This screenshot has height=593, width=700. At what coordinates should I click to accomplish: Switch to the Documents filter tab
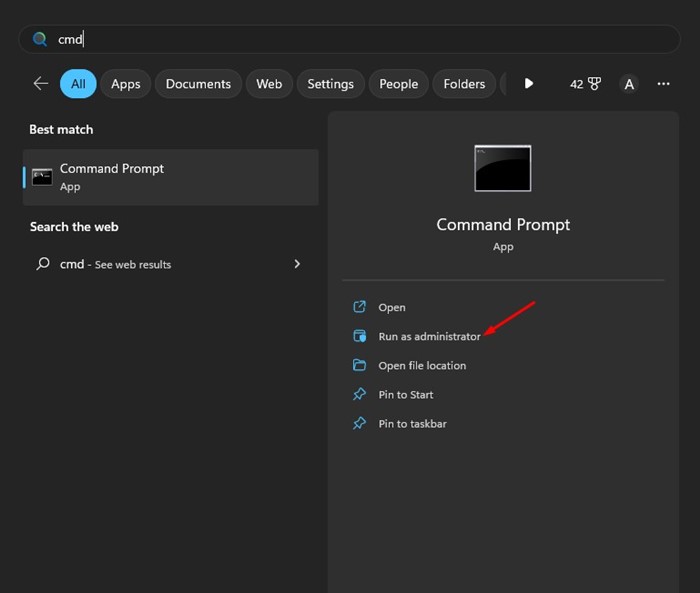(x=198, y=84)
